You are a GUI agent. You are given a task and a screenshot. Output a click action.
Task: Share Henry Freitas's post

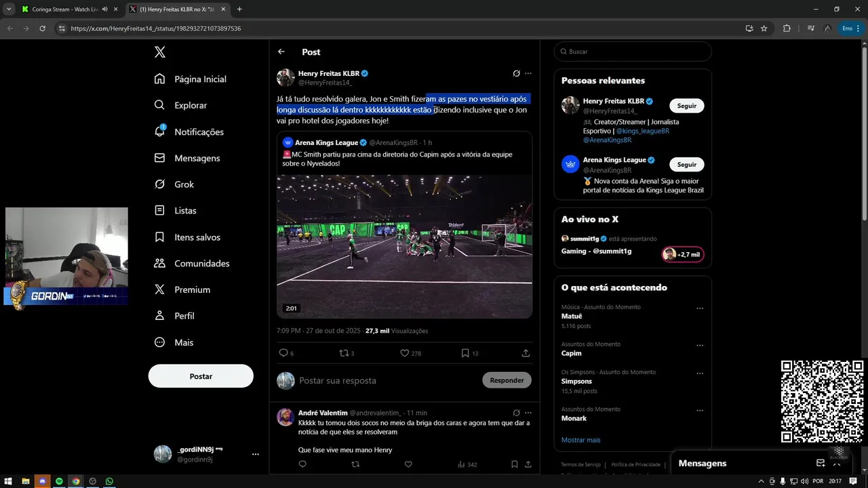526,353
